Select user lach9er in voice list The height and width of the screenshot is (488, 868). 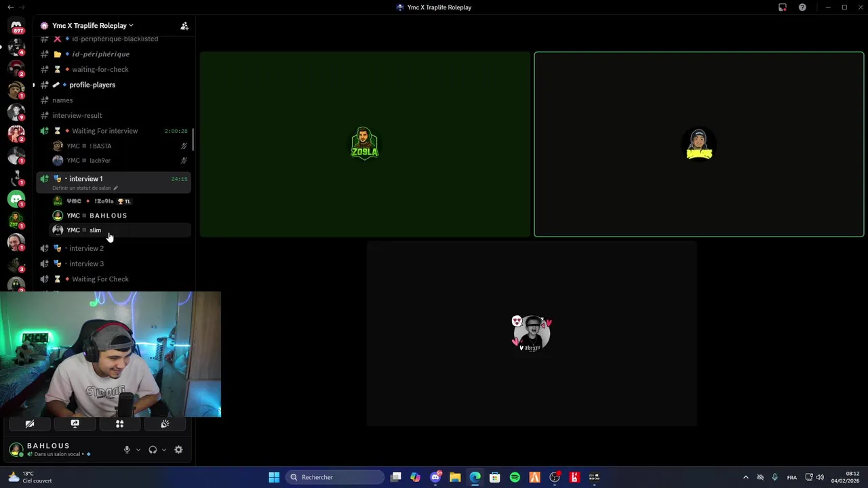pyautogui.click(x=119, y=161)
